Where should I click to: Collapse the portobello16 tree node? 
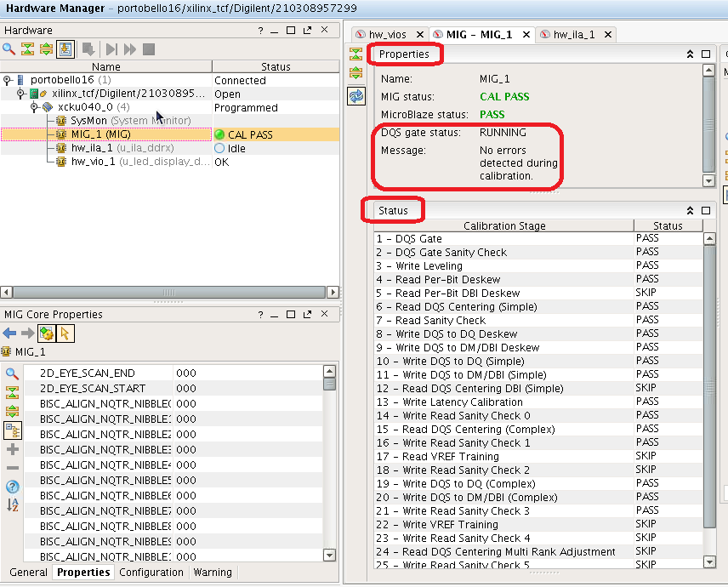pos(8,81)
